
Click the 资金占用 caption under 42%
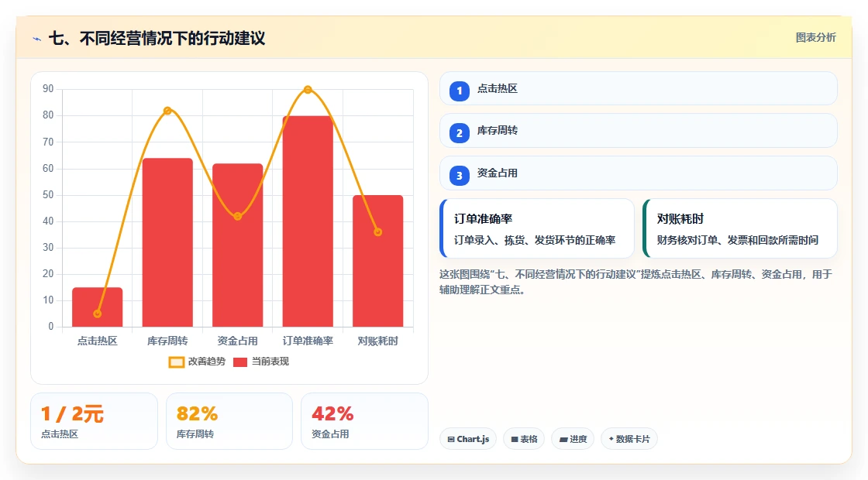330,434
